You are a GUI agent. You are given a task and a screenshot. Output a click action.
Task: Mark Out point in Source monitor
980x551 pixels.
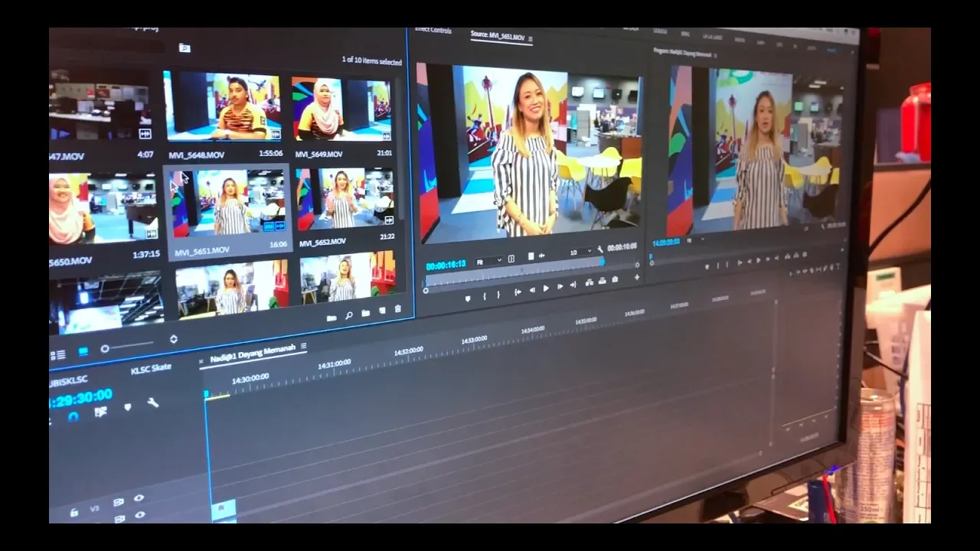pos(498,295)
